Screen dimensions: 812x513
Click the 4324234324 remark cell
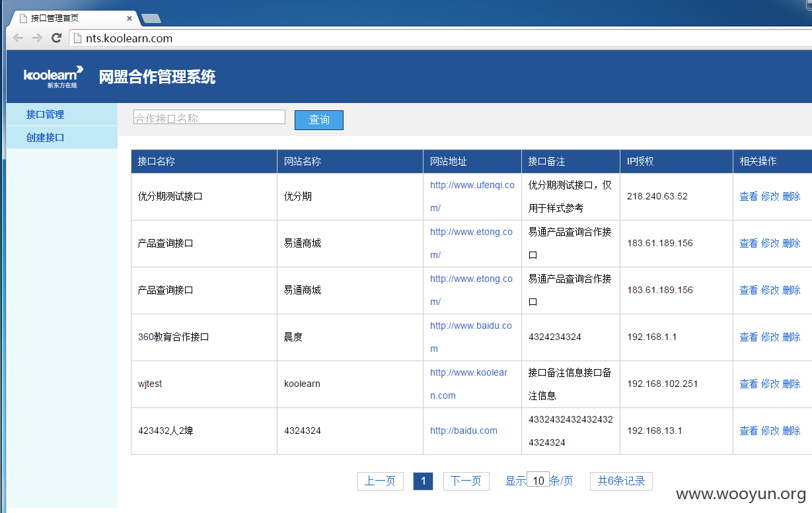(571, 337)
